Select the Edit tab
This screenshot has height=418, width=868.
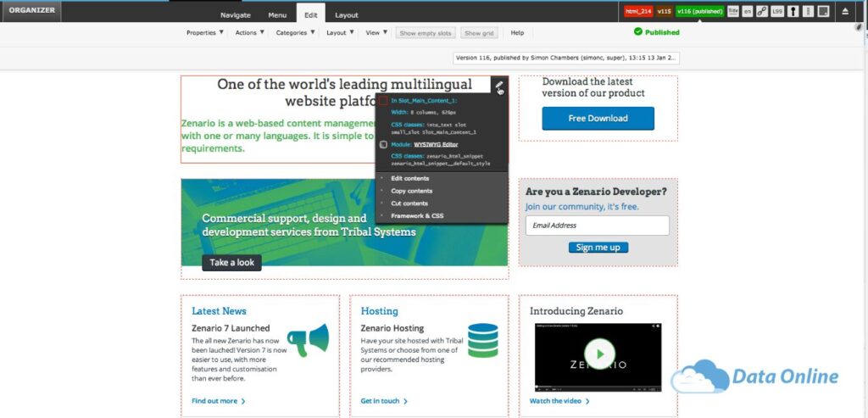tap(311, 14)
